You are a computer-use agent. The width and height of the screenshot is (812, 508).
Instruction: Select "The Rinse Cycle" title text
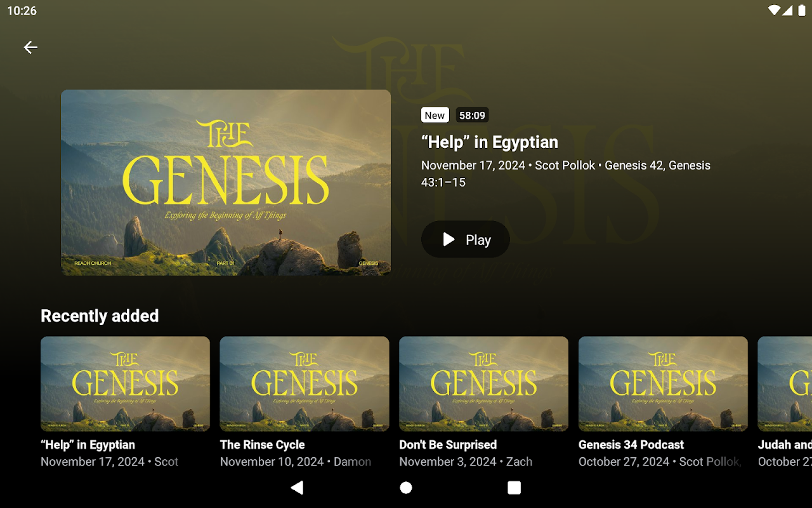(x=263, y=444)
